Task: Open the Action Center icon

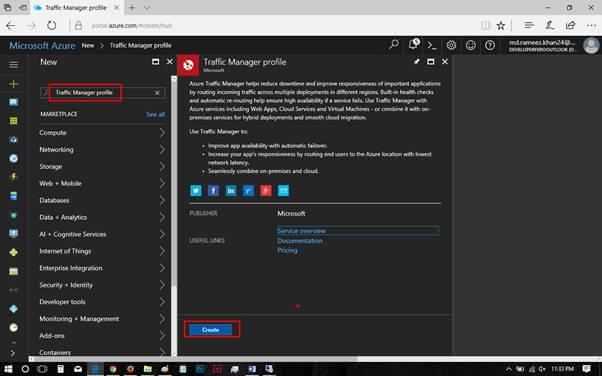Action: point(586,369)
